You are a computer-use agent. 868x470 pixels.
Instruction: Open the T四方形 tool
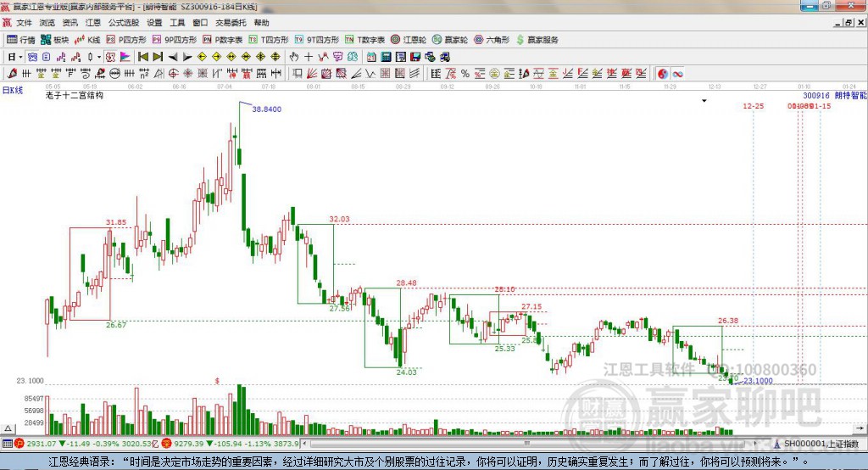pyautogui.click(x=269, y=40)
